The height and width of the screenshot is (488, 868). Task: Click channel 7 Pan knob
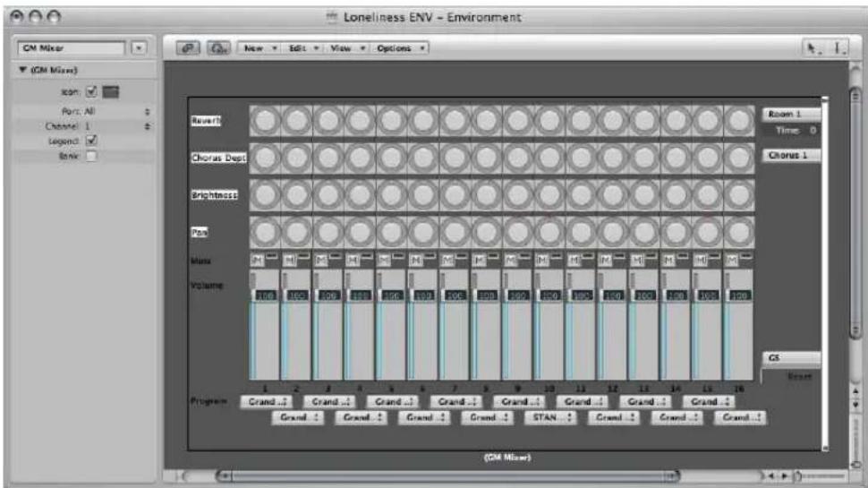455,232
